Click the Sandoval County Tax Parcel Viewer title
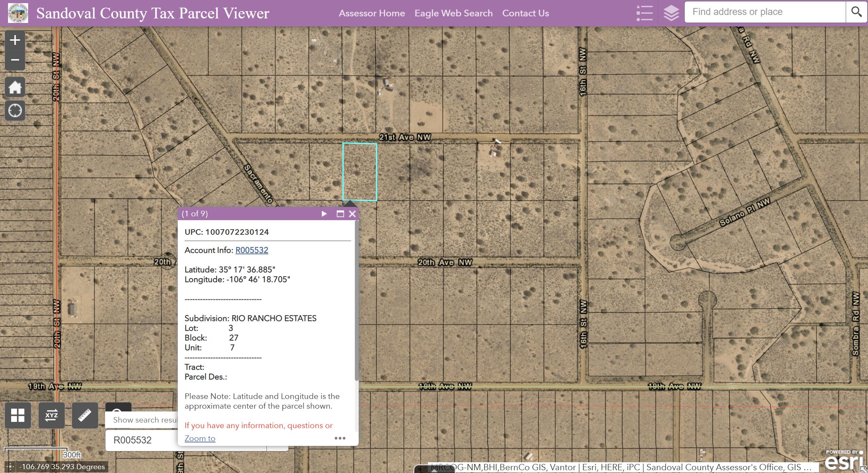The image size is (868, 473). pyautogui.click(x=153, y=13)
